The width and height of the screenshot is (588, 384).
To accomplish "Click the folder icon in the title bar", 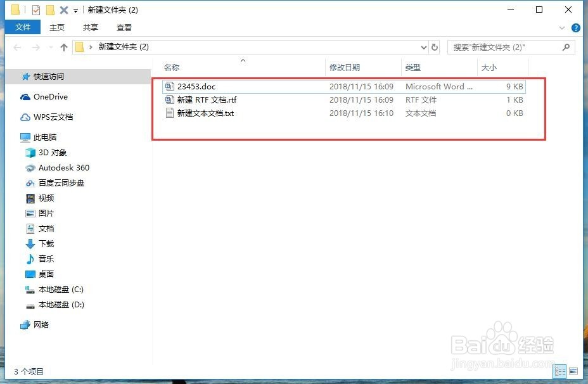I will [x=15, y=10].
